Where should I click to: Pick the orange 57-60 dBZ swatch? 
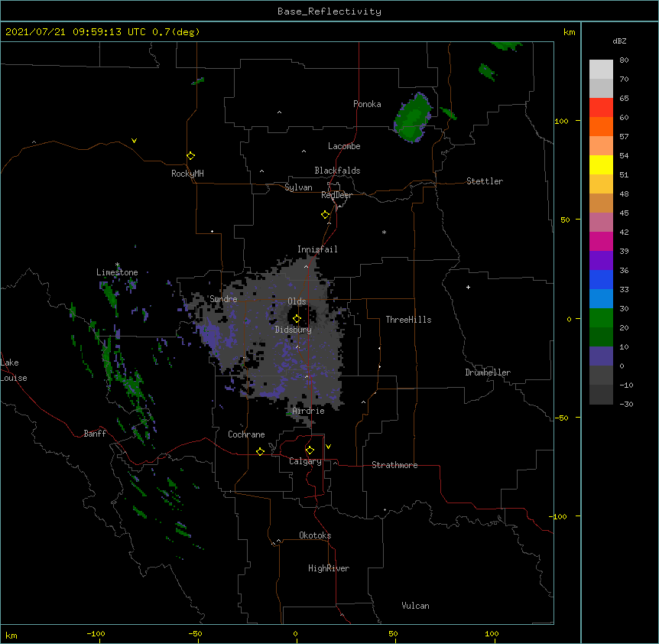[x=601, y=126]
